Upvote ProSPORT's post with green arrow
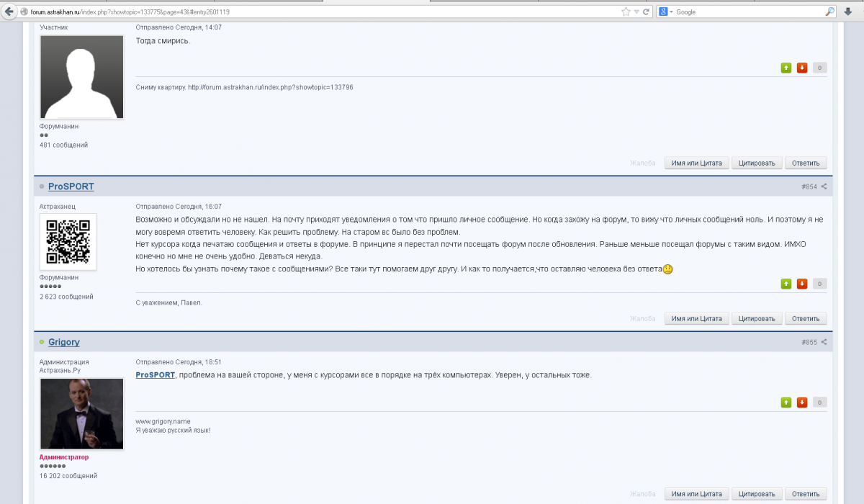The image size is (864, 504). point(786,284)
